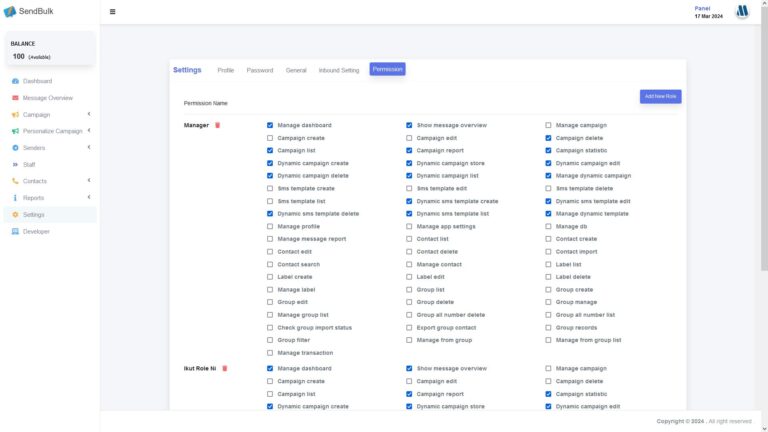Click the hamburger menu icon in header
This screenshot has height=432, width=768.
[x=112, y=12]
